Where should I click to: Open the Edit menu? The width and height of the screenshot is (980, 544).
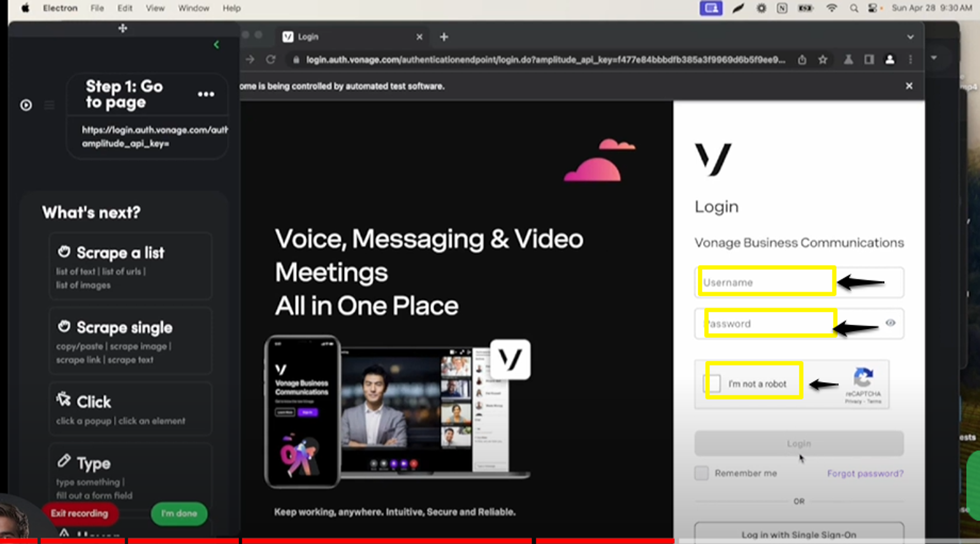tap(125, 8)
